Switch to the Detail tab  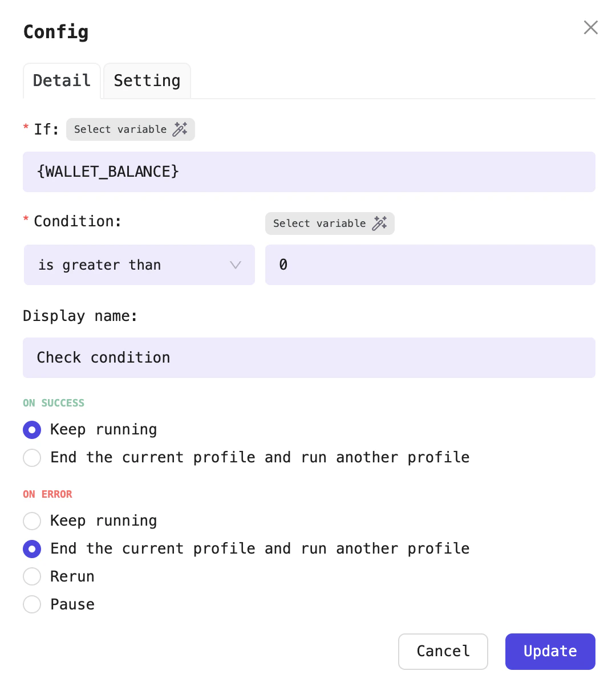(x=62, y=80)
